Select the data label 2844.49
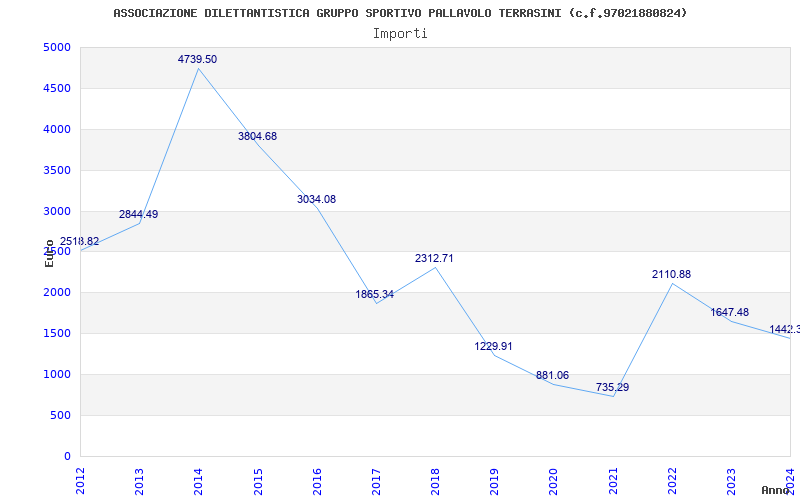 (x=139, y=214)
